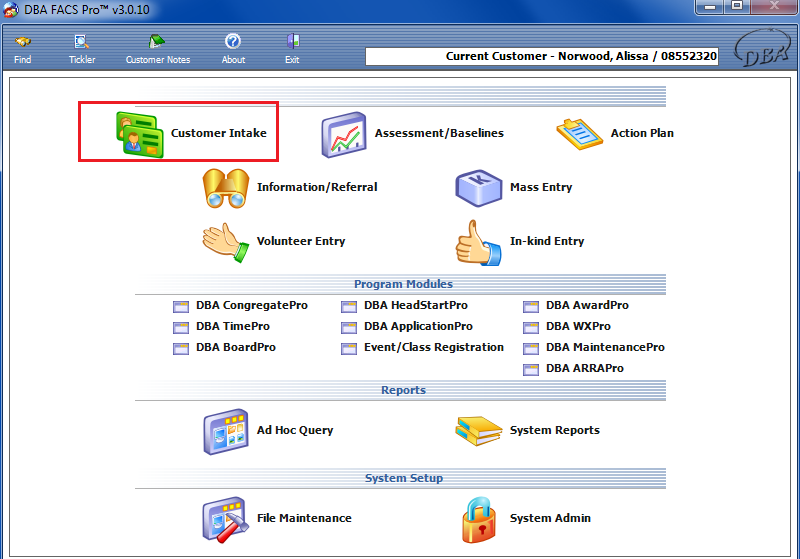This screenshot has width=800, height=559.
Task: Click the About help button
Action: 233,48
